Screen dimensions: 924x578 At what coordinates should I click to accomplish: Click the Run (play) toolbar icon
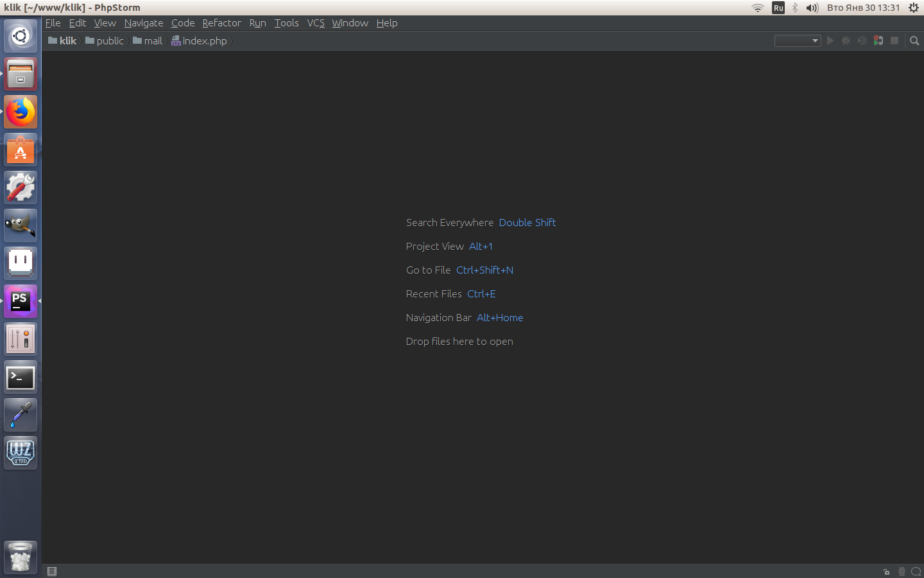tap(830, 40)
